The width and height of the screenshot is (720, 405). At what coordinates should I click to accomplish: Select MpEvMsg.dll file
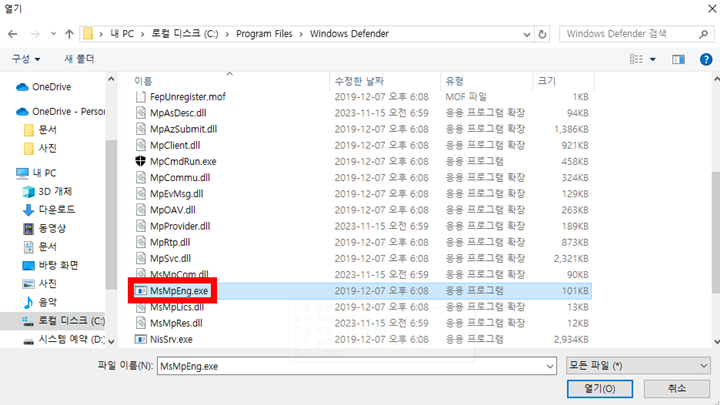176,194
